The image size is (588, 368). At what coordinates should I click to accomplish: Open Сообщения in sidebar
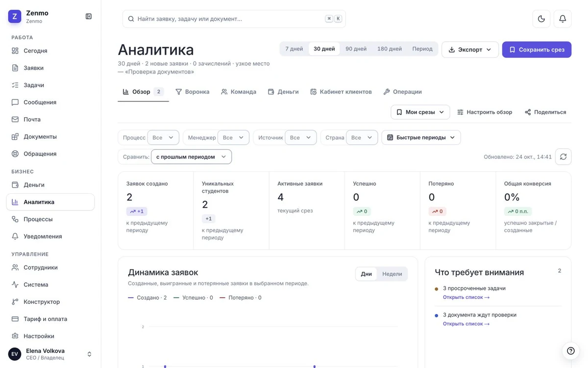pos(50,102)
